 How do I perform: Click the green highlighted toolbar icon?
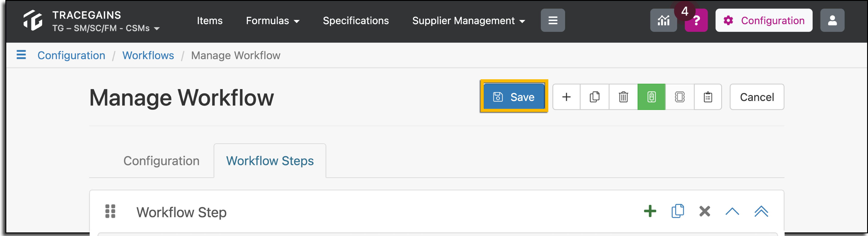[651, 97]
